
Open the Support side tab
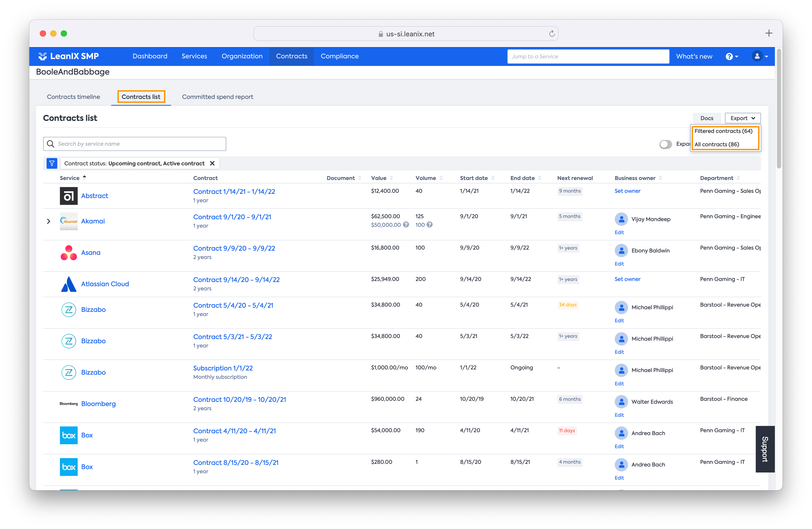(x=765, y=449)
